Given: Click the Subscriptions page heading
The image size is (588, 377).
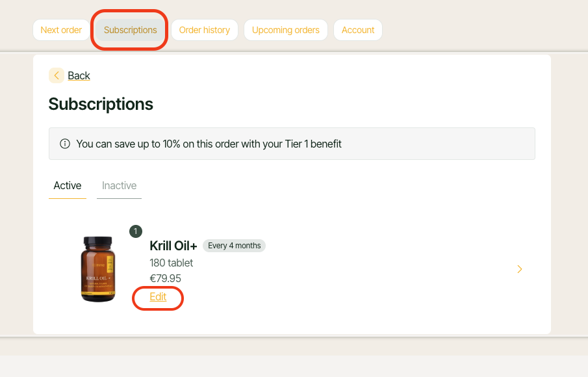Looking at the screenshot, I should pos(101,104).
